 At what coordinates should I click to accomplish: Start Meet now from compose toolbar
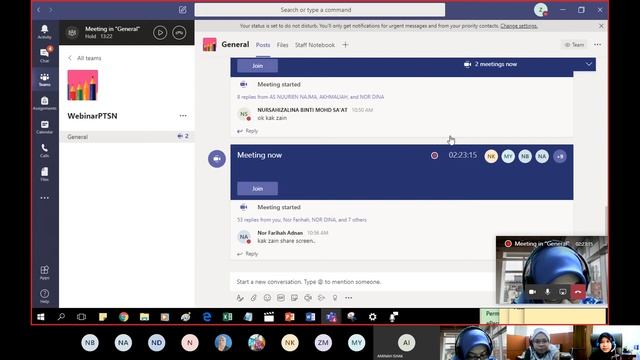coord(308,298)
